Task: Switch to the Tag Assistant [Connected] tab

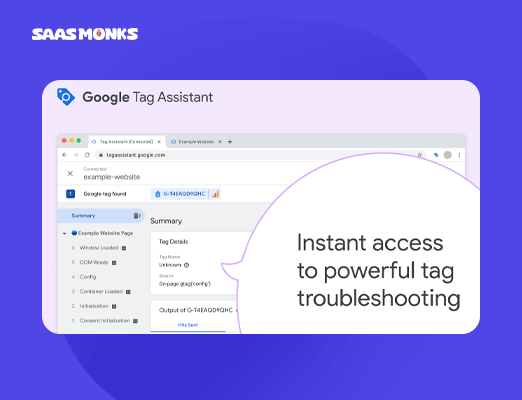Action: 127,142
